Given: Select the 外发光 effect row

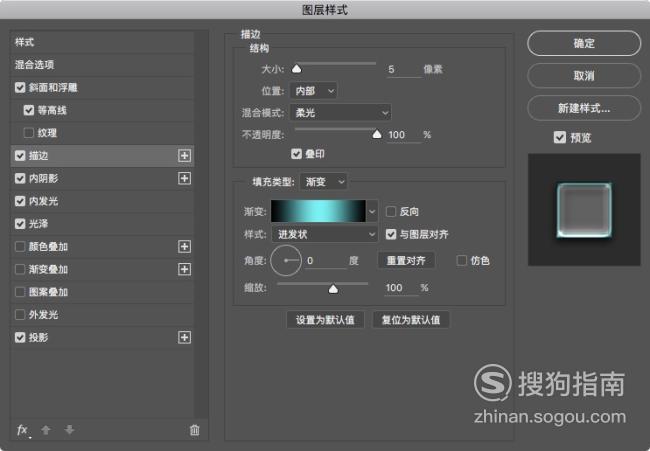Looking at the screenshot, I should 102,315.
